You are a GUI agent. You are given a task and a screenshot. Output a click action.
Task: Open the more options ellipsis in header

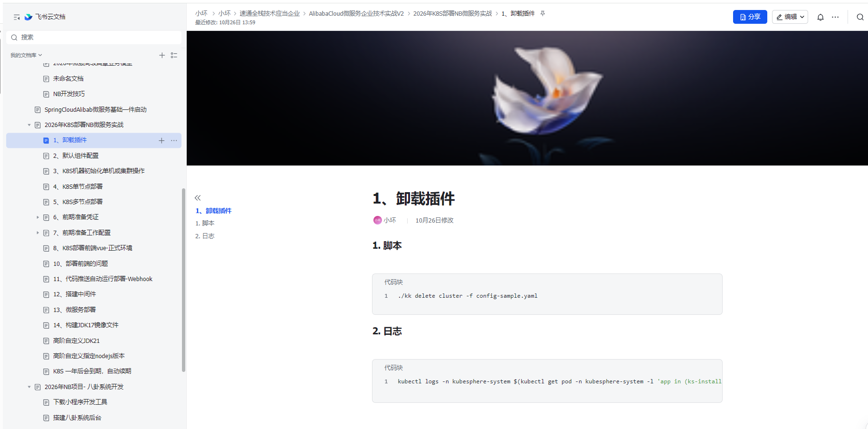(x=835, y=17)
